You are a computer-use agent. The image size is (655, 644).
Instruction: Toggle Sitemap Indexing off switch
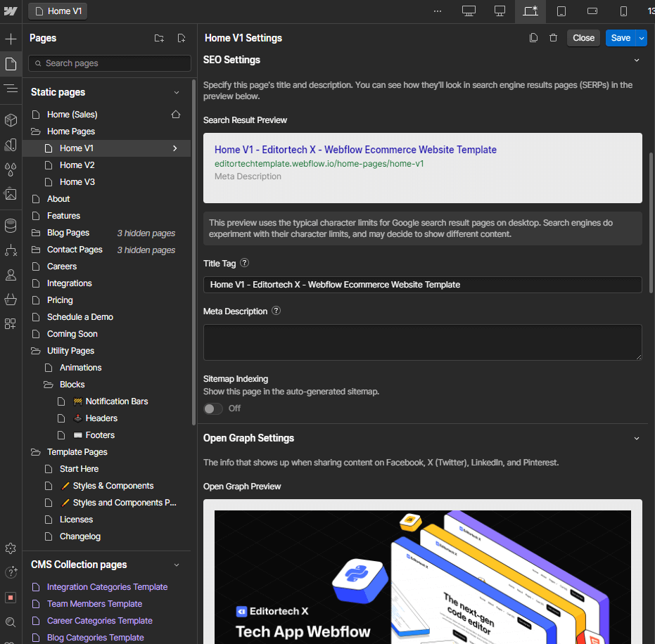pos(212,408)
